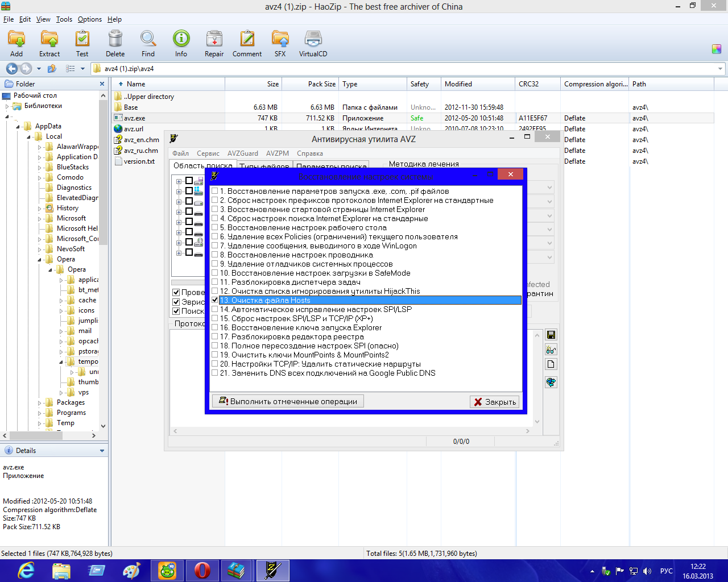Click the Delete trash icon
The image size is (728, 582).
(x=115, y=44)
